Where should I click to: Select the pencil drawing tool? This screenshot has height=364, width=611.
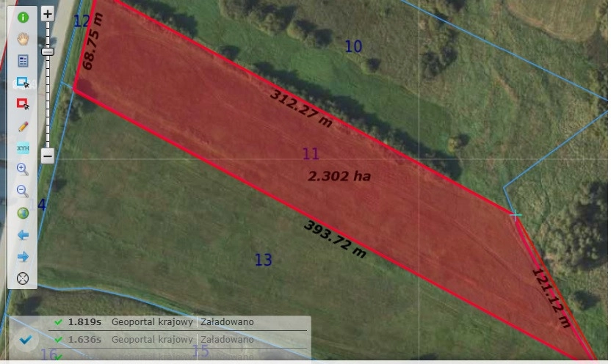point(23,126)
